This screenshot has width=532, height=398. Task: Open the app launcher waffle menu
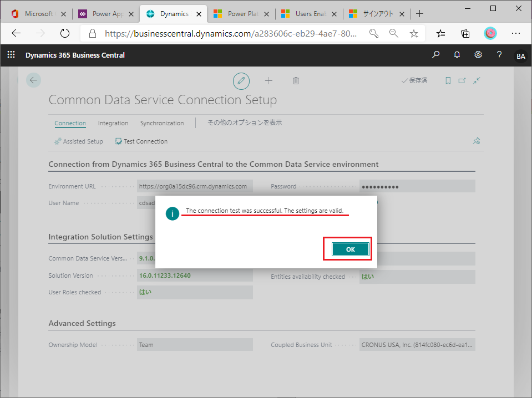[x=11, y=54]
